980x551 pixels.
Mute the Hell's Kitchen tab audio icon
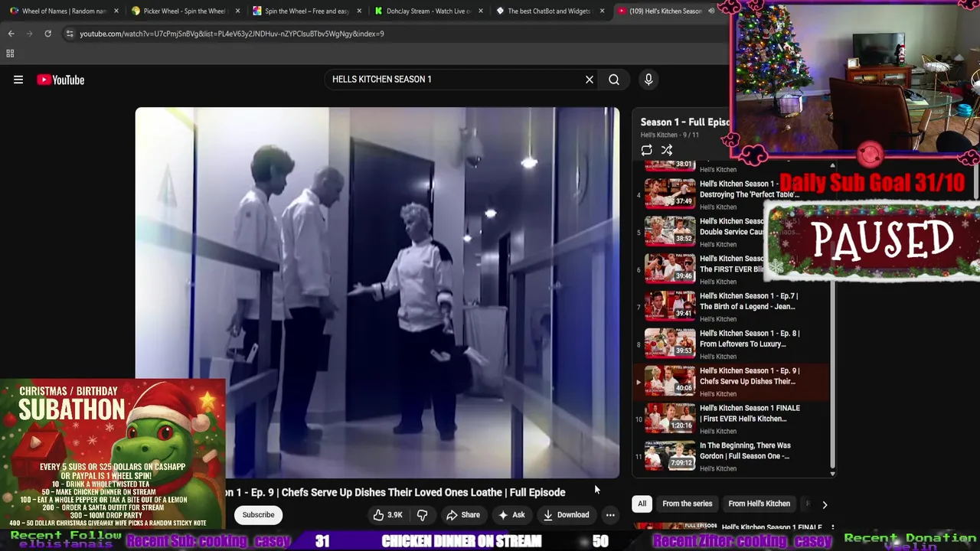click(x=711, y=11)
